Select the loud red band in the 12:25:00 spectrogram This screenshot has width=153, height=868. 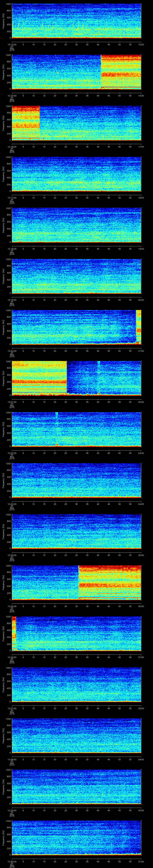(110, 583)
